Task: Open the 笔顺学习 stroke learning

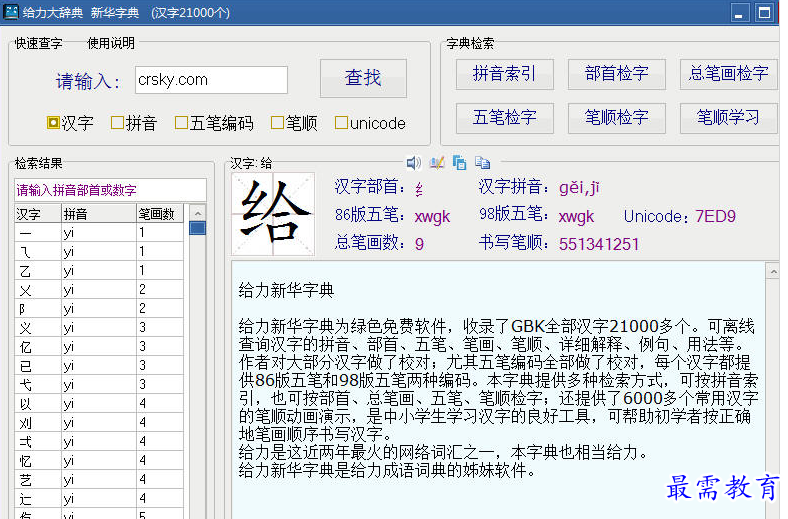Action: click(728, 117)
